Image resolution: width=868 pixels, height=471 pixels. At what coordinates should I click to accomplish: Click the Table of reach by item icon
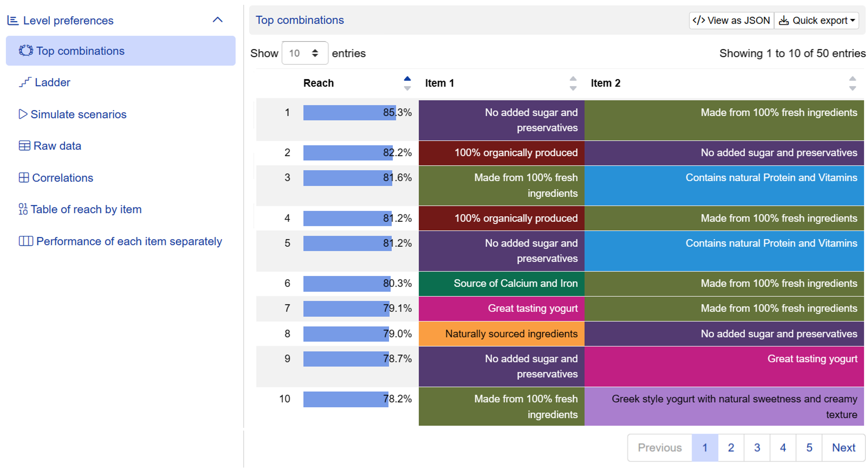click(23, 209)
